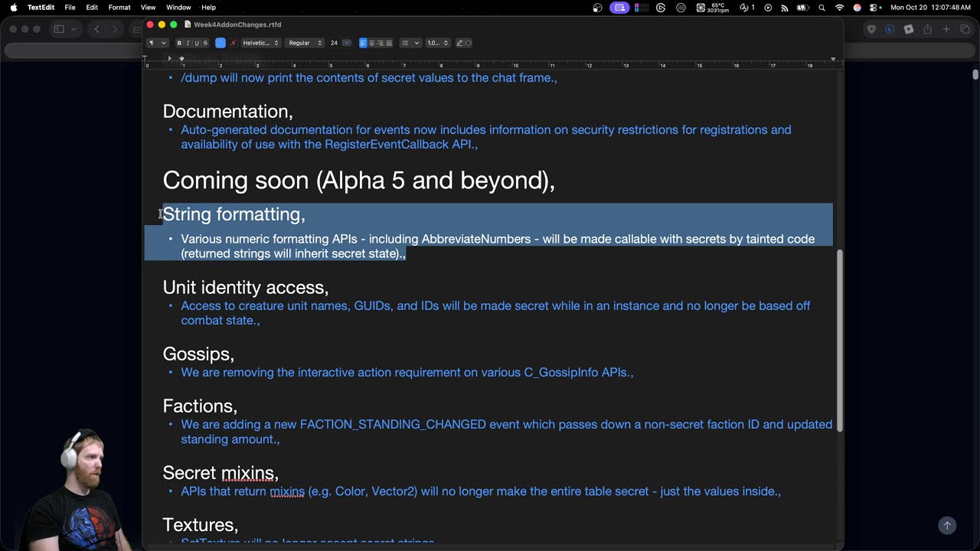
Task: Open the File menu
Action: [x=70, y=7]
